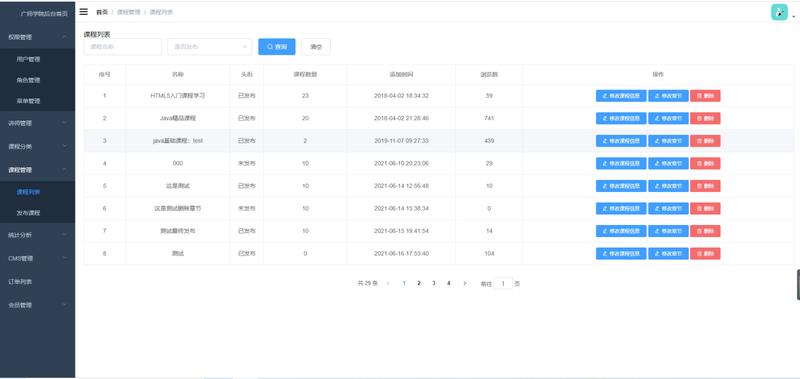Click the view count 741 cell
The image size is (800, 379).
click(489, 118)
